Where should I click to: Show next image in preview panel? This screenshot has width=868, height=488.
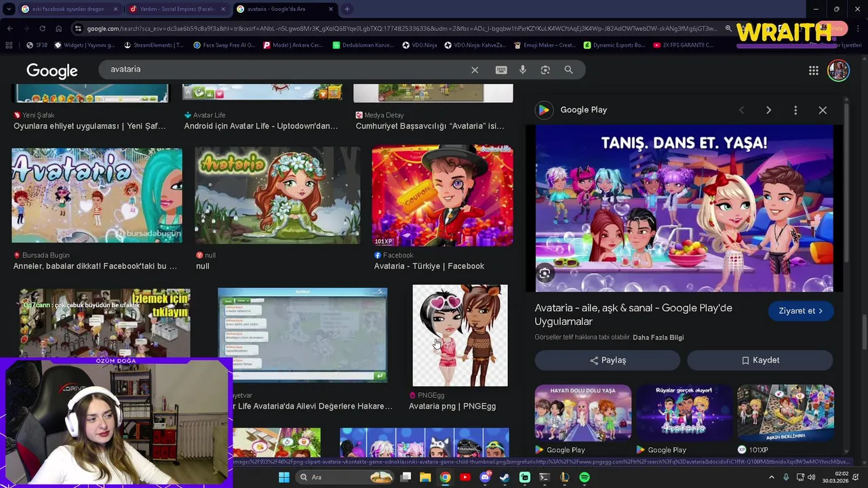(768, 110)
